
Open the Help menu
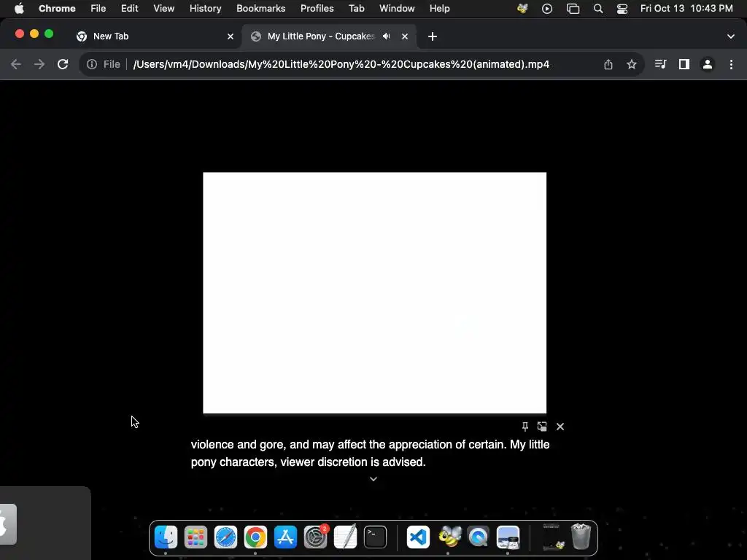[x=439, y=9]
